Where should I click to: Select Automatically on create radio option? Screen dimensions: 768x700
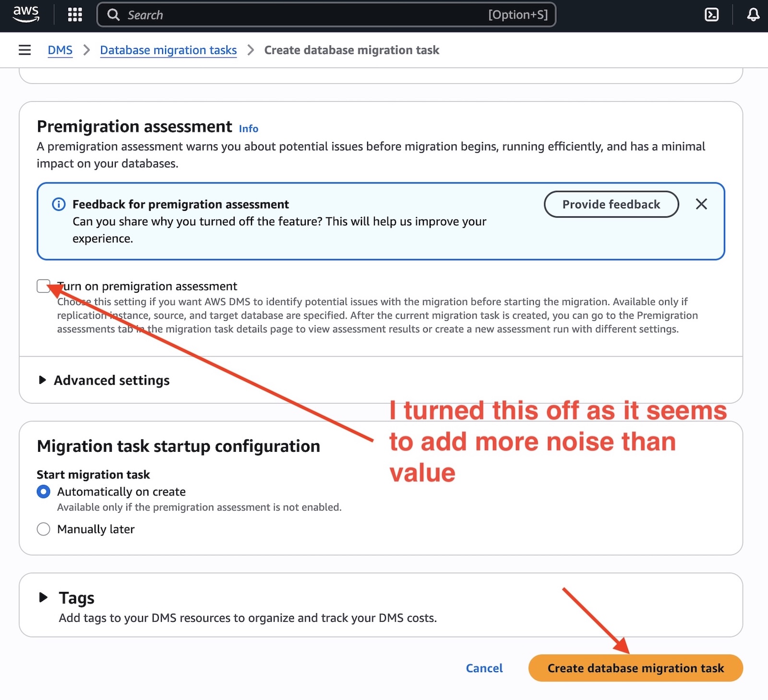[43, 492]
